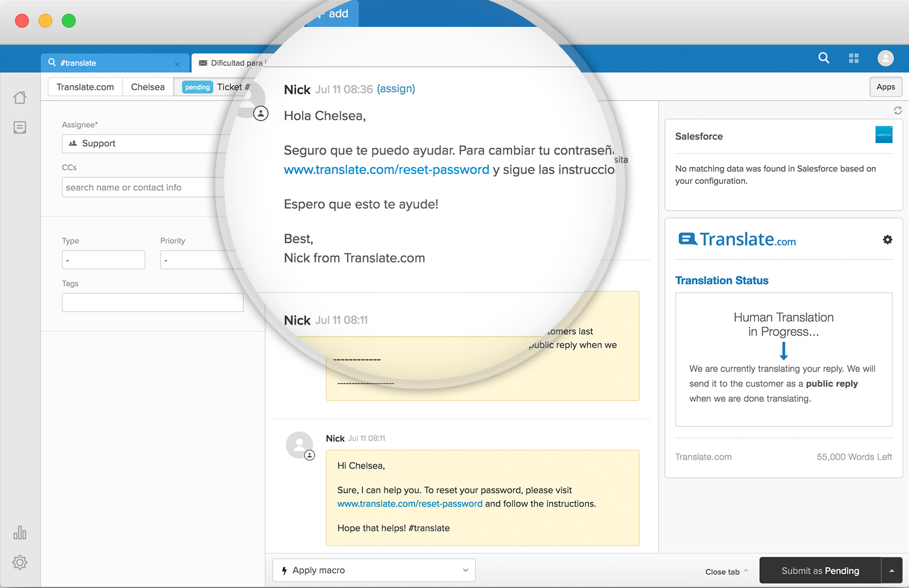Screen dimensions: 909x588
Task: Click 'Espero que esto te ayude!' text
Action: coord(361,204)
